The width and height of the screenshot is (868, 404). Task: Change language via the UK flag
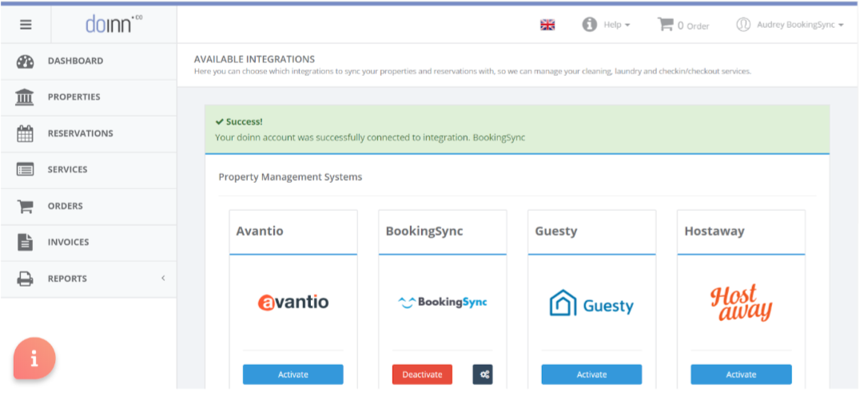[x=547, y=25]
